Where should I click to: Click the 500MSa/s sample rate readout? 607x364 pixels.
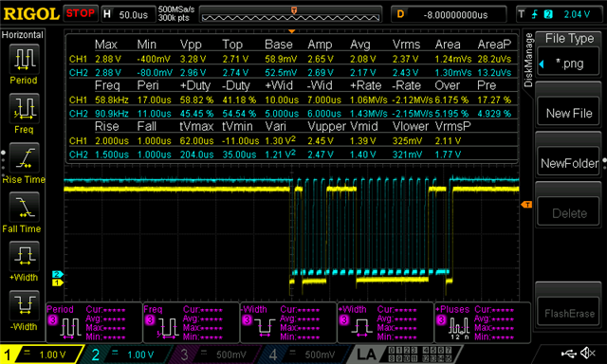176,9
